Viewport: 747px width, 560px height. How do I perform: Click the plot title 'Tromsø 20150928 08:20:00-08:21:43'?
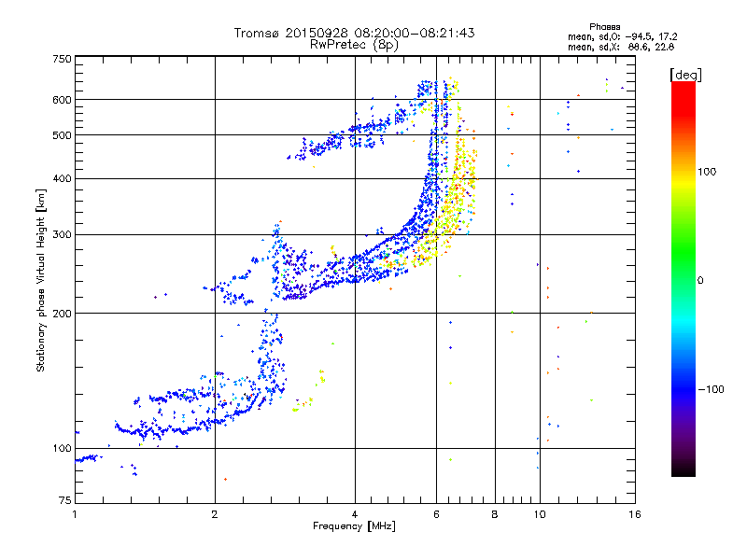click(354, 33)
